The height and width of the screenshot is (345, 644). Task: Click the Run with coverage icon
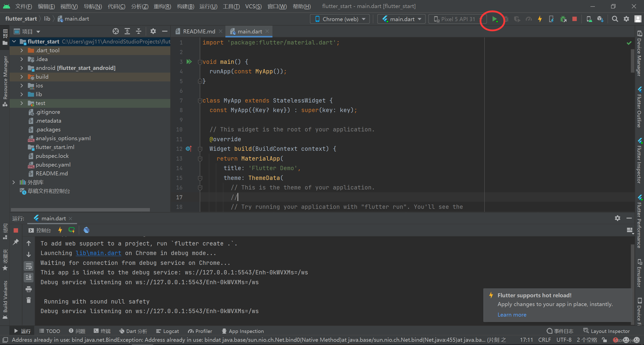pos(517,19)
